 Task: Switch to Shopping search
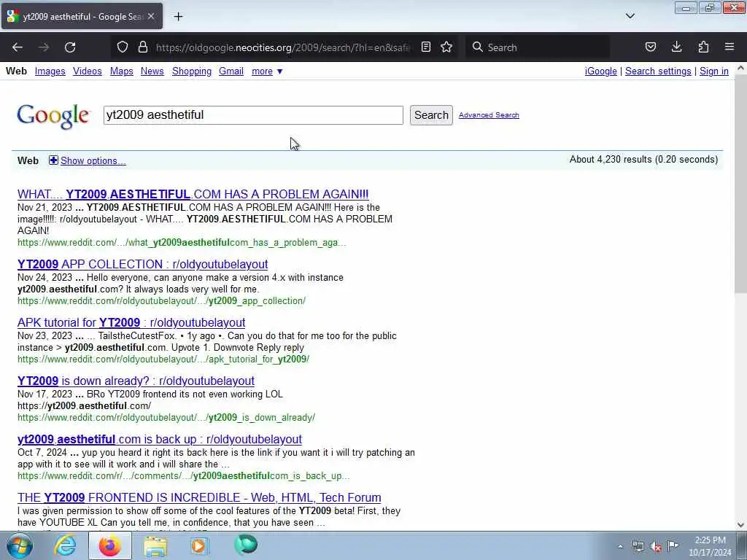pyautogui.click(x=192, y=71)
